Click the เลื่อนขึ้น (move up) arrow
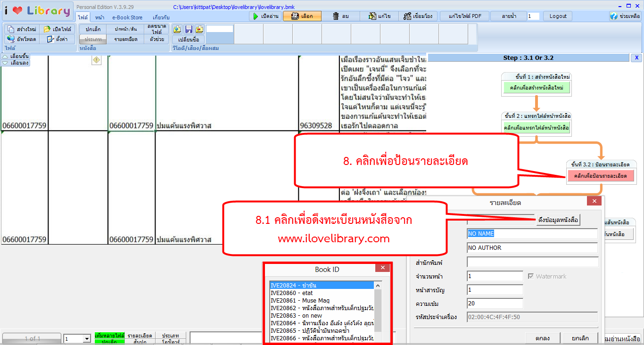 pyautogui.click(x=16, y=56)
